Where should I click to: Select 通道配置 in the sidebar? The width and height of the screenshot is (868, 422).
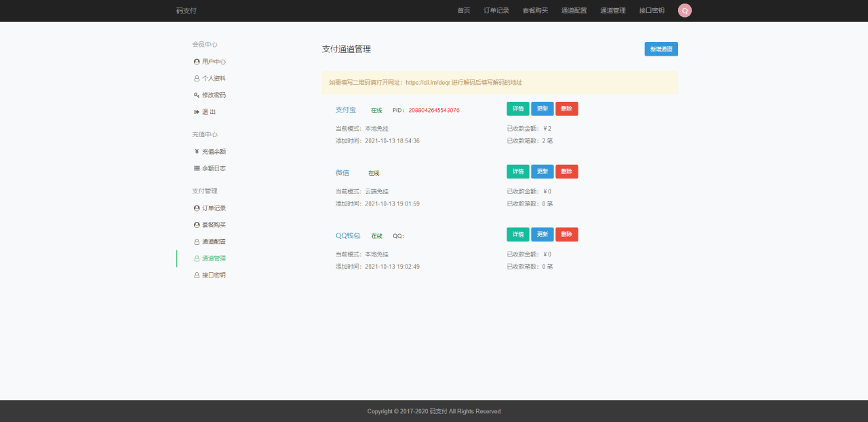pyautogui.click(x=214, y=242)
